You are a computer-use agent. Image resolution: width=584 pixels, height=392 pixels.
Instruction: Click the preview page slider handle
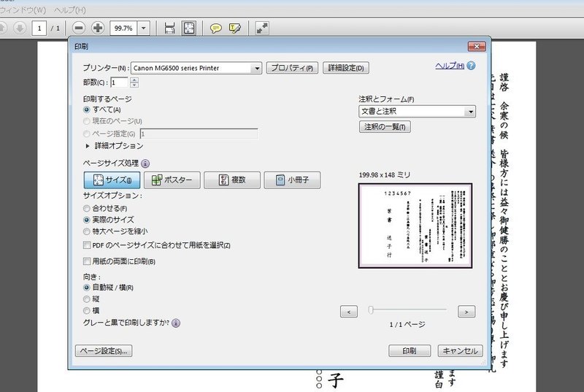pos(371,310)
